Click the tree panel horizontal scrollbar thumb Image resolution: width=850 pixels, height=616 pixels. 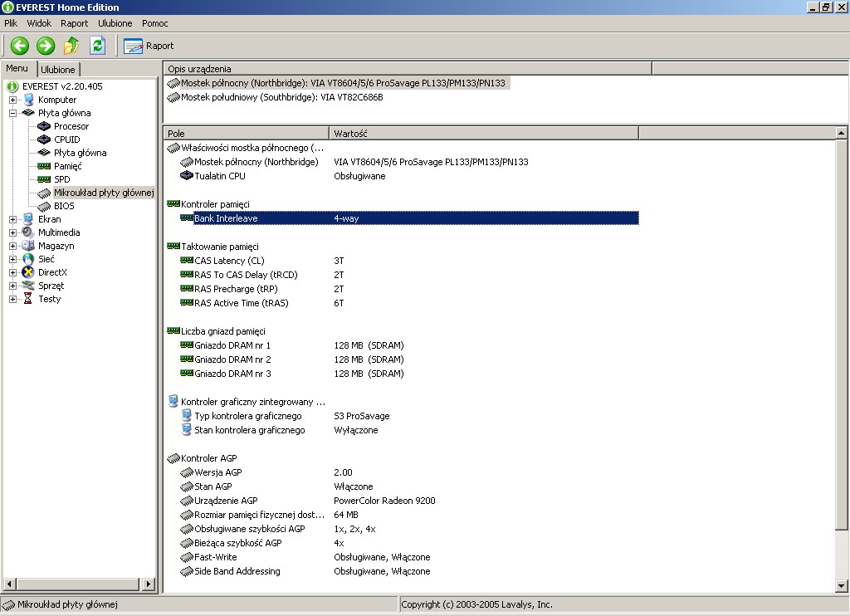click(77, 584)
